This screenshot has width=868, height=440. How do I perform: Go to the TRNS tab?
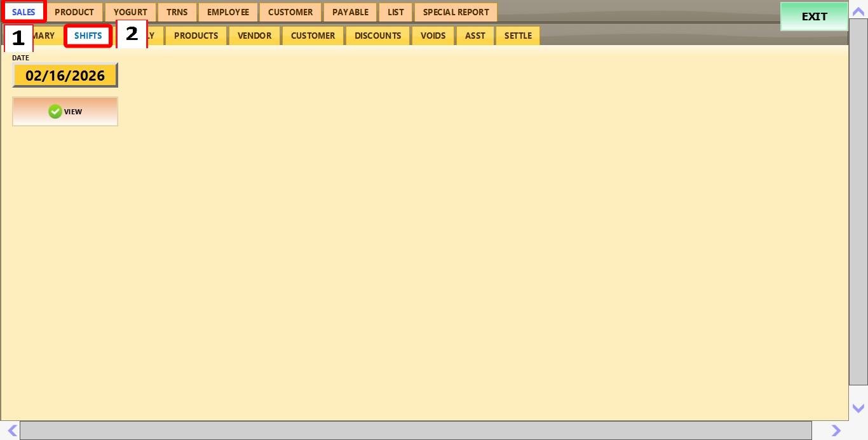click(177, 12)
